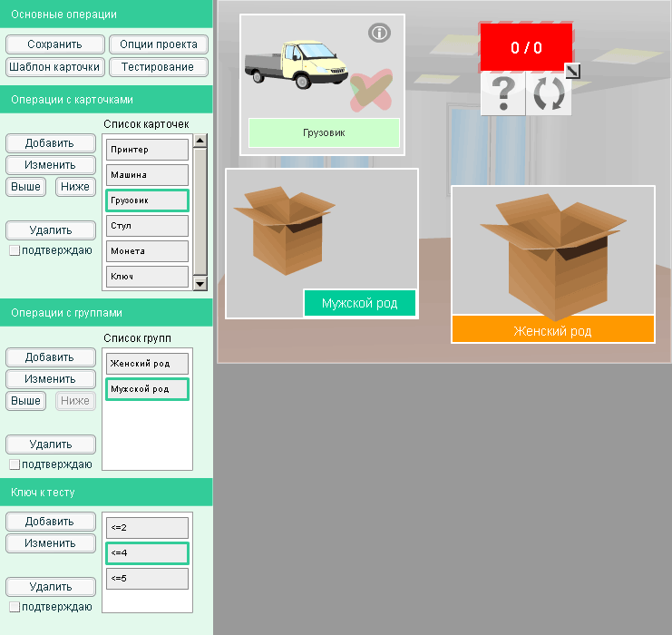Open Шаблон карточки
The width and height of the screenshot is (672, 635).
(54, 67)
